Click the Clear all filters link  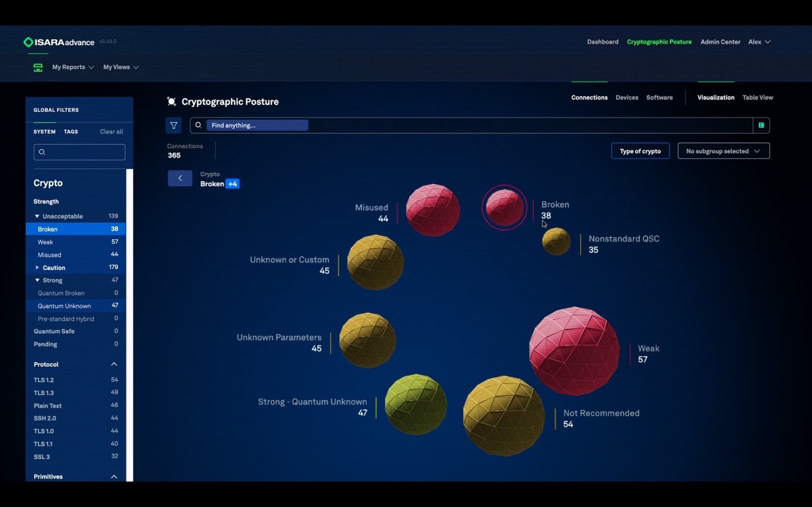[x=111, y=131]
